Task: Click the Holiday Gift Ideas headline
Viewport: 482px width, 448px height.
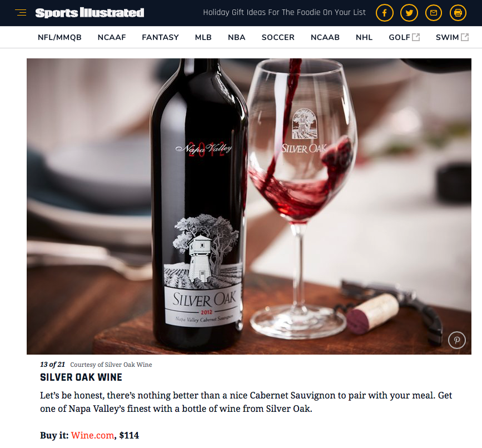Action: click(x=284, y=13)
